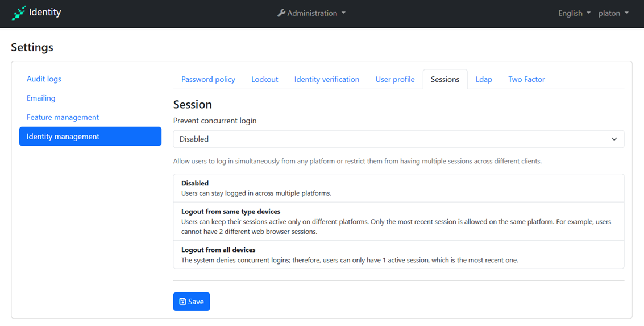Open the Prevent concurrent login select box
The width and height of the screenshot is (644, 326).
point(398,139)
